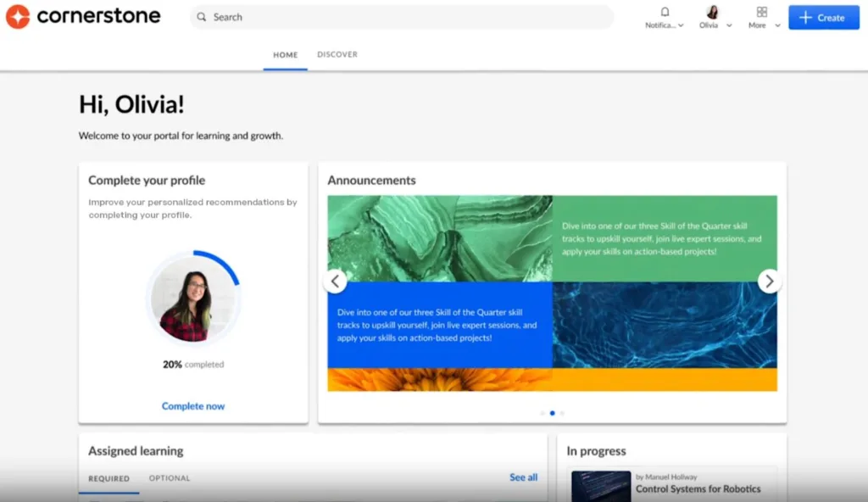Select the second carousel pagination dot
The image size is (868, 502).
tap(553, 413)
